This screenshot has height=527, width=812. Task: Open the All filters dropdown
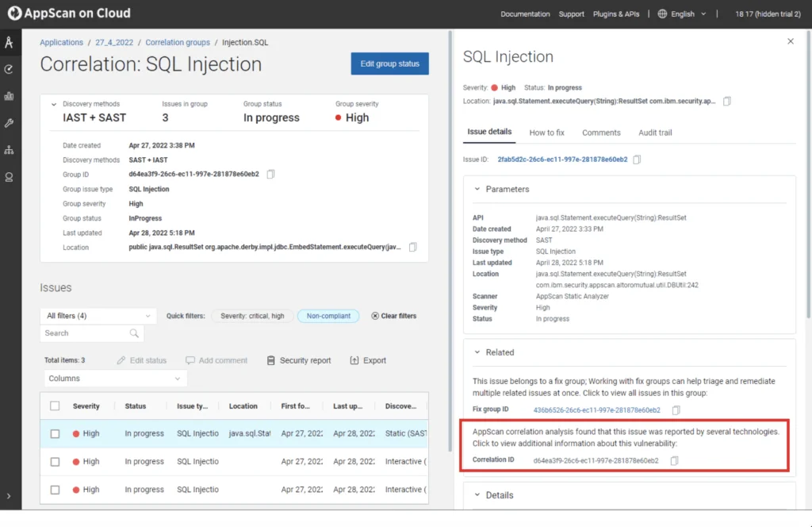(x=97, y=315)
